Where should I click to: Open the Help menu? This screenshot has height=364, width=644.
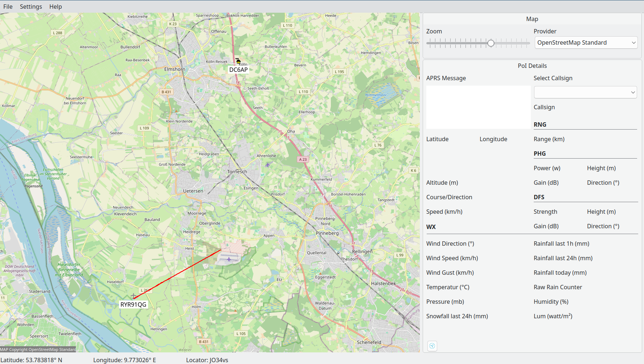click(56, 7)
